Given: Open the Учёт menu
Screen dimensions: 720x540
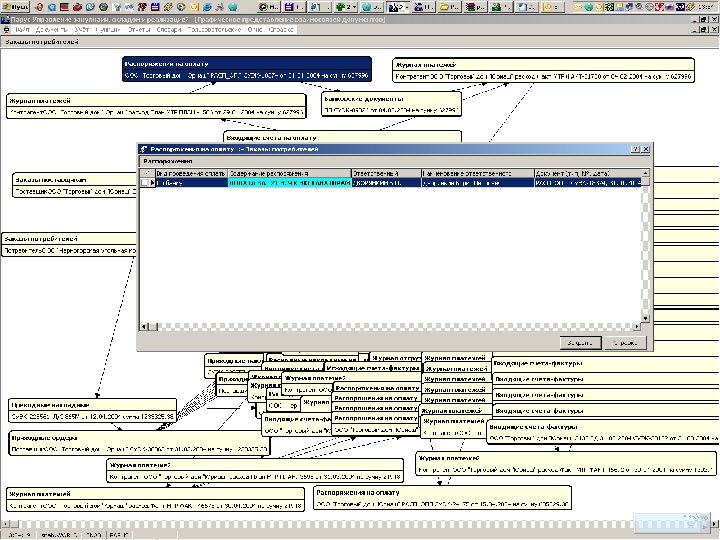Looking at the screenshot, I should [x=81, y=29].
